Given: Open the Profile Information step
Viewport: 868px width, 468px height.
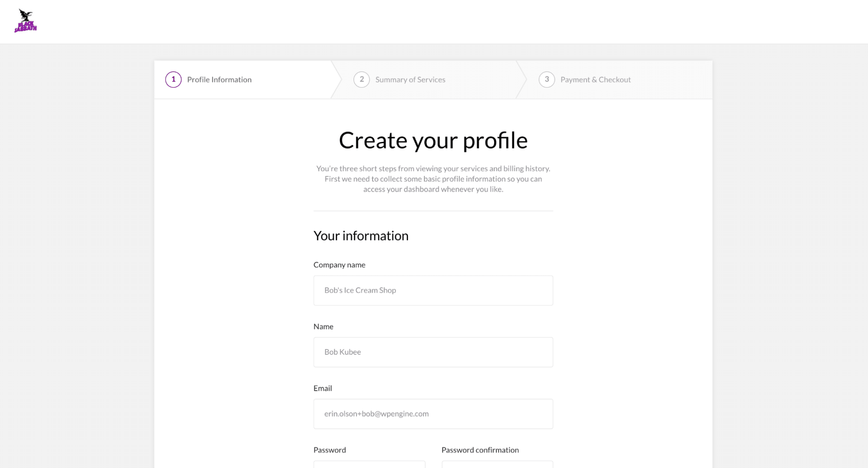Looking at the screenshot, I should (x=219, y=79).
